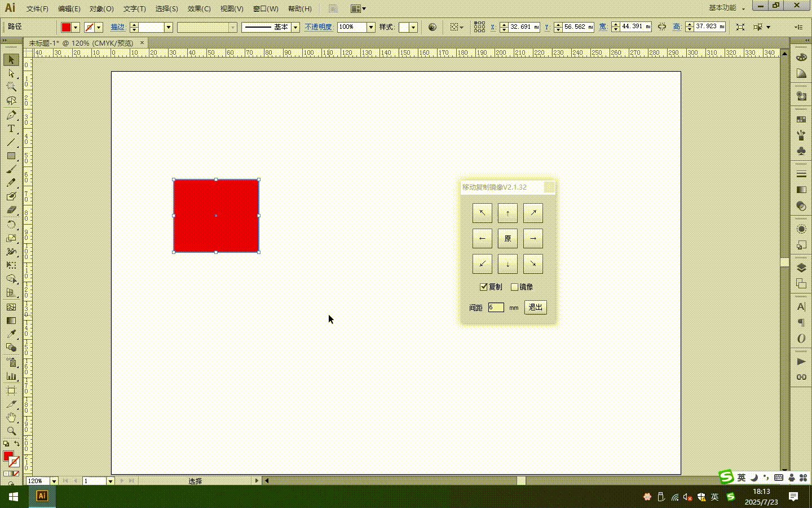Click the 原 center button
This screenshot has height=508, width=812.
[x=507, y=238]
